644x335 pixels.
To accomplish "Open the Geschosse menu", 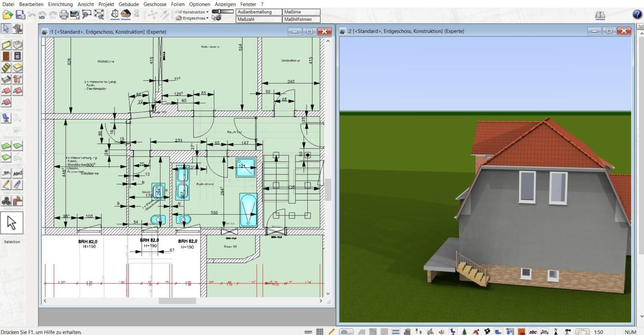I will point(155,4).
